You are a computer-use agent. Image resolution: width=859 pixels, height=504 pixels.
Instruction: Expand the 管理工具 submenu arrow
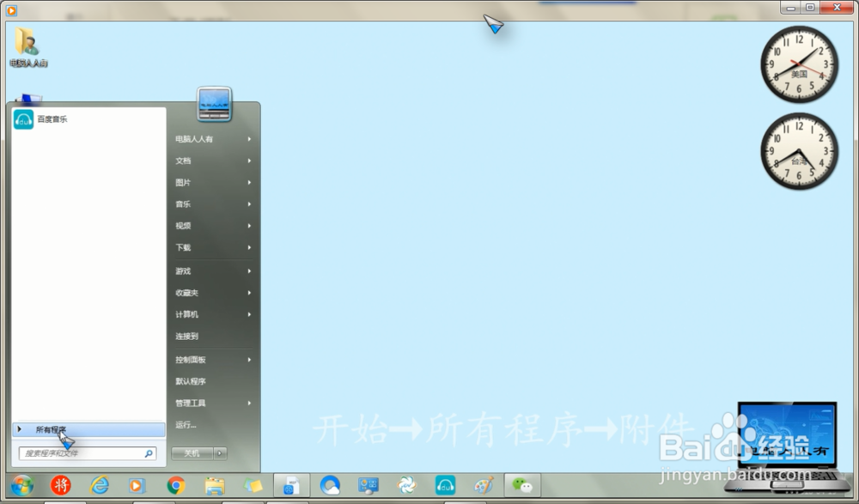(249, 404)
